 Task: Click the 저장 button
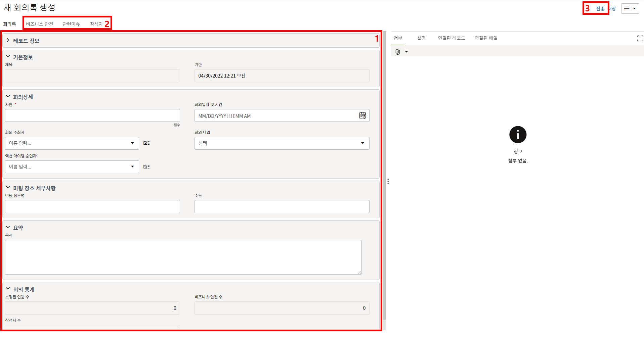tap(613, 9)
